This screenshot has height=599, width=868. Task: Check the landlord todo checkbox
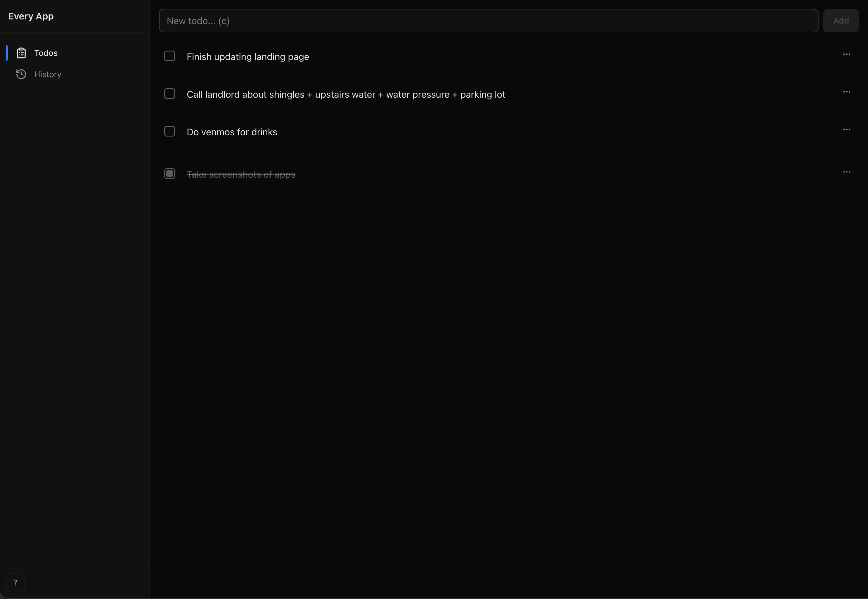pos(169,94)
